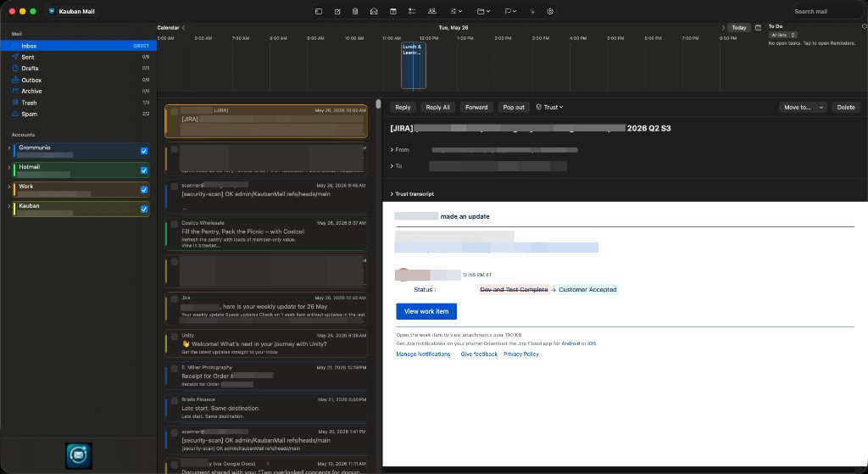The width and height of the screenshot is (868, 474).
Task: Expand the Grommunio account tree
Action: [x=8, y=148]
